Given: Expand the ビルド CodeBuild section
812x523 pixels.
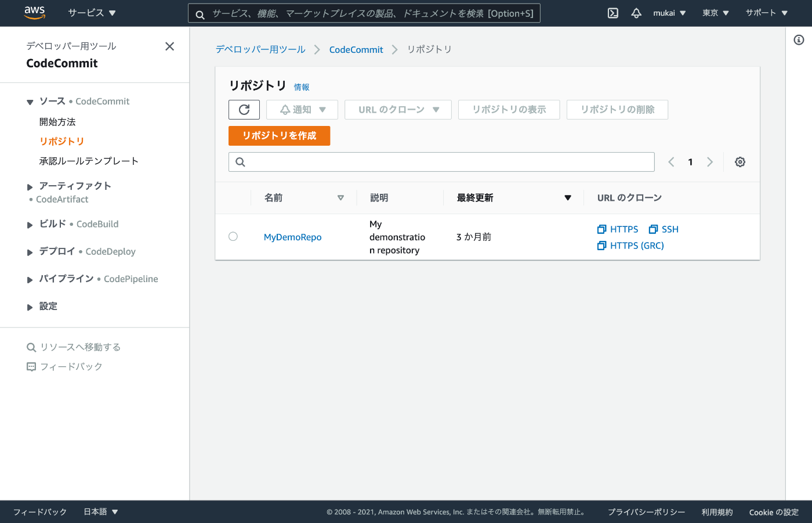Looking at the screenshot, I should click(x=30, y=225).
